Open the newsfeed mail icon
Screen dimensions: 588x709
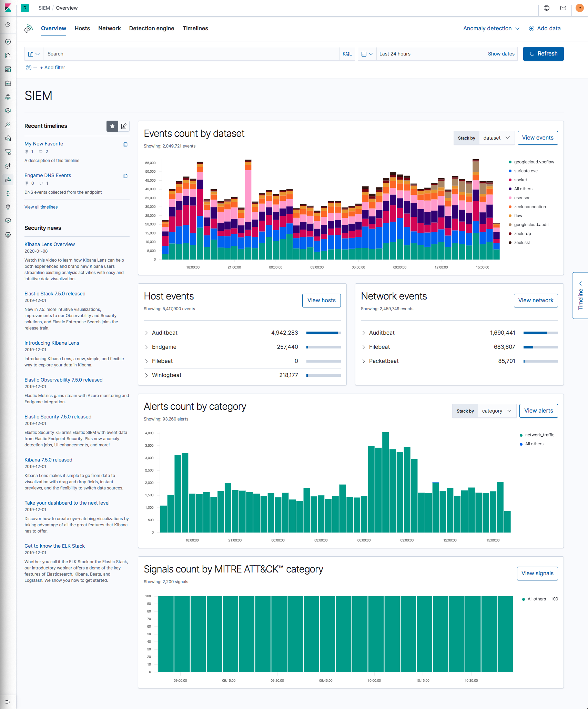pyautogui.click(x=563, y=8)
